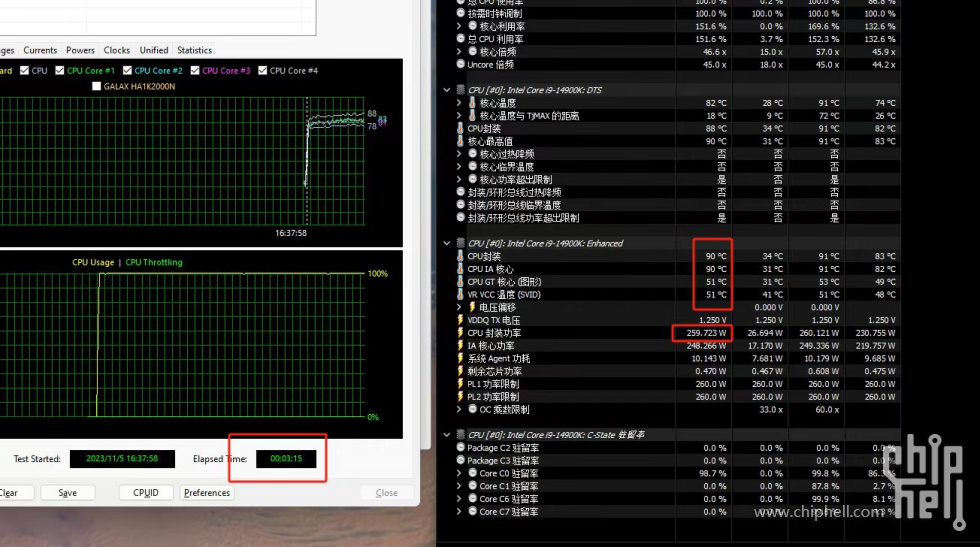Viewport: 980px width, 547px height.
Task: Open CPUID from the stability test window
Action: tap(146, 493)
